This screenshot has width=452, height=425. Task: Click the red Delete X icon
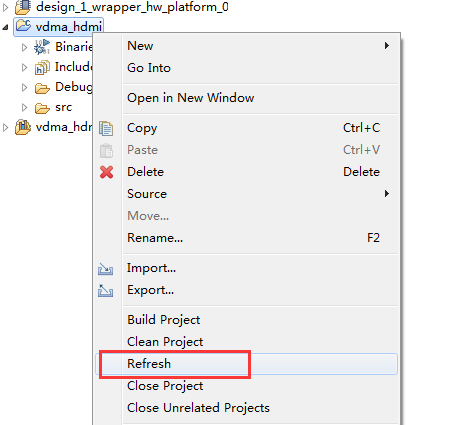[x=106, y=172]
